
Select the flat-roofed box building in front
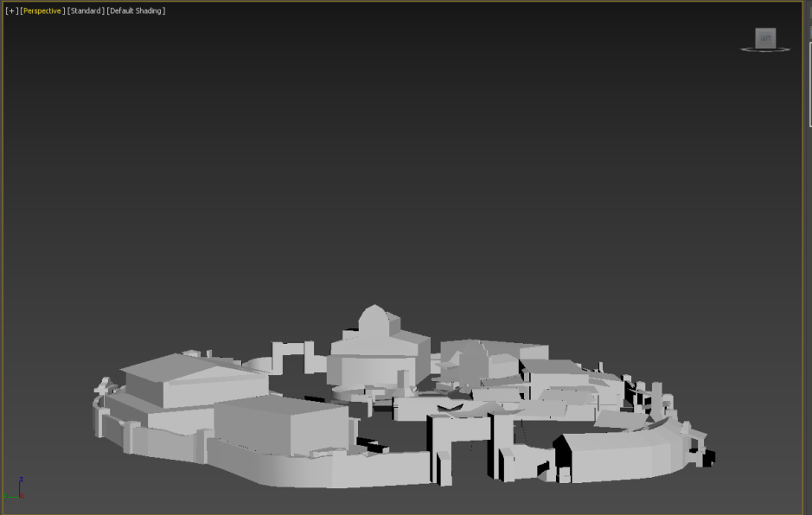(281, 426)
